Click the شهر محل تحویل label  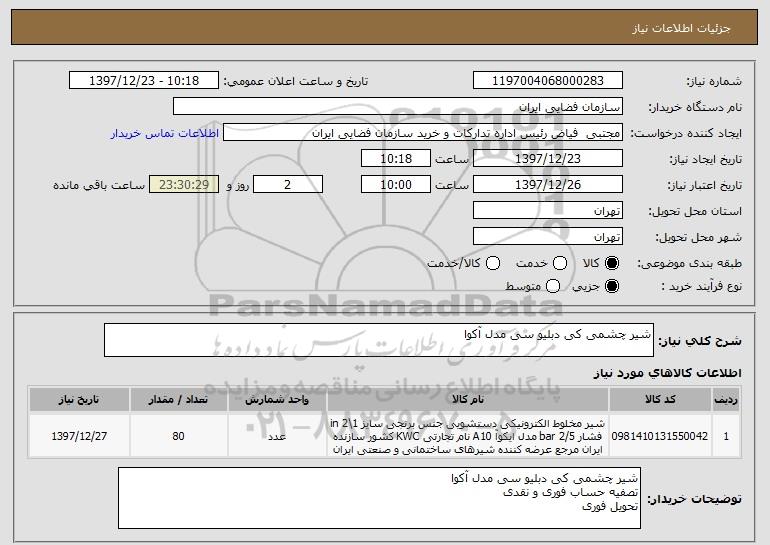[699, 237]
